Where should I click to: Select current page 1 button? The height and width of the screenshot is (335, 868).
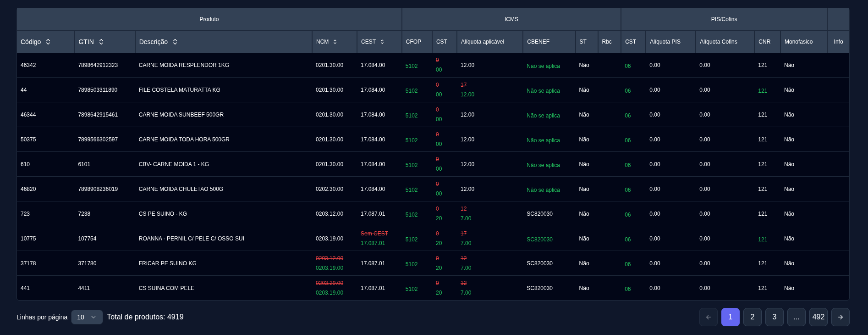[730, 317]
